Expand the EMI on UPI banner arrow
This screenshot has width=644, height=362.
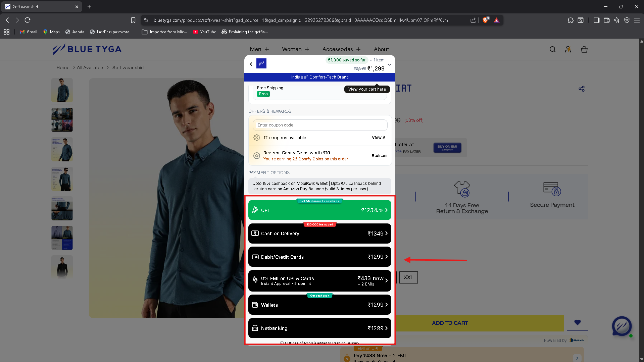point(577,358)
